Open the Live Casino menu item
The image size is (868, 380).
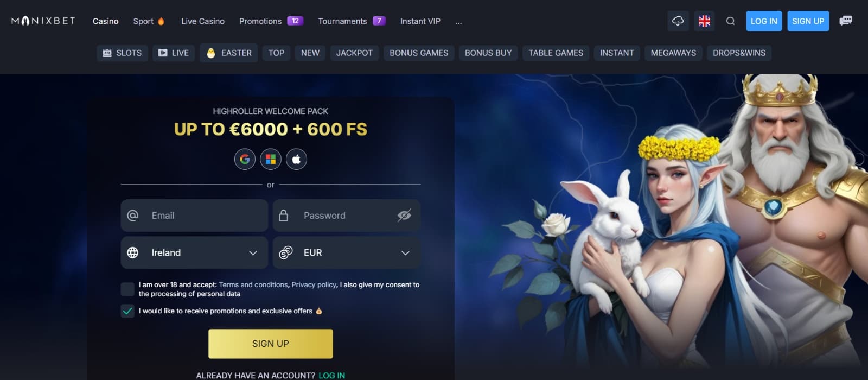203,21
